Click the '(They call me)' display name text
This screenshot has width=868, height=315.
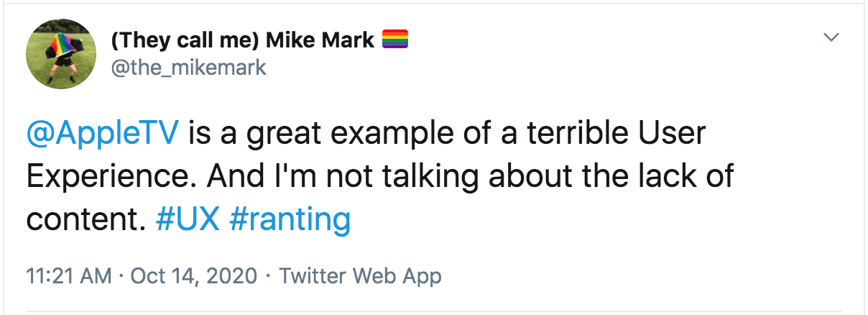click(x=185, y=40)
